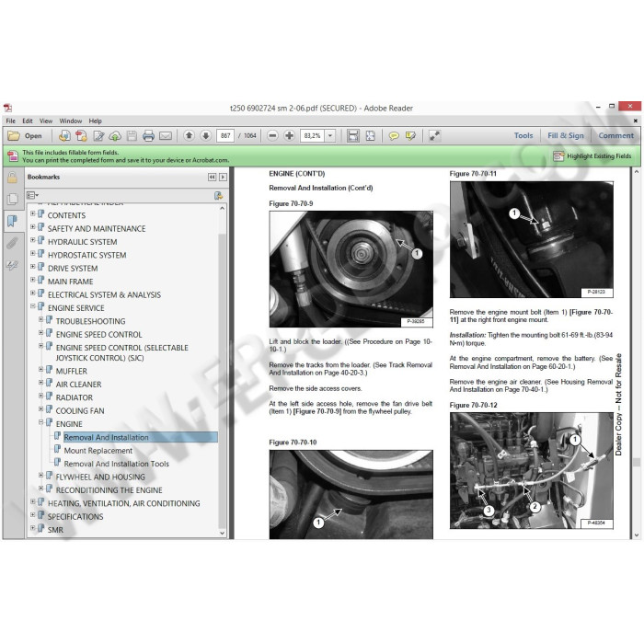Zoom in with the plus button

click(x=289, y=135)
